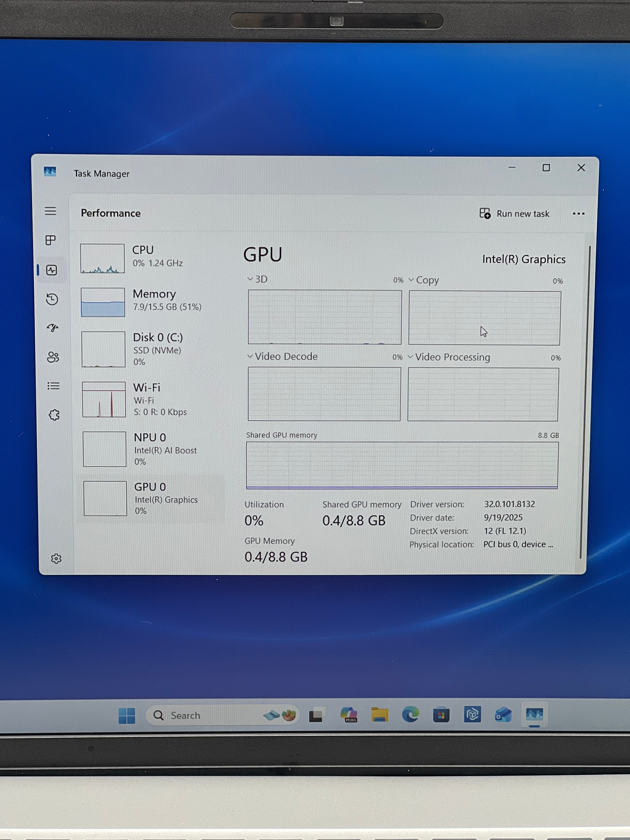The image size is (630, 840).
Task: Click physical location PCI bus 0 text
Action: 518,544
